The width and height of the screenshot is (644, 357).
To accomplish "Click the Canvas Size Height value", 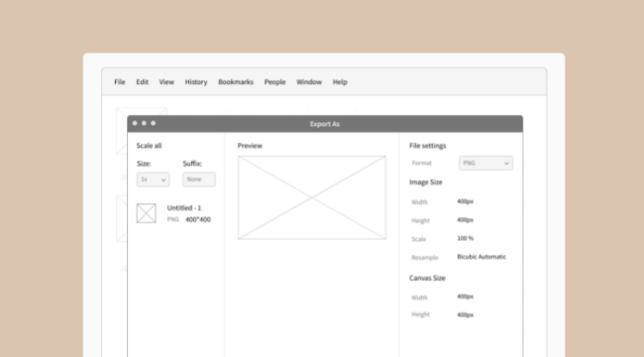I will pos(466,315).
